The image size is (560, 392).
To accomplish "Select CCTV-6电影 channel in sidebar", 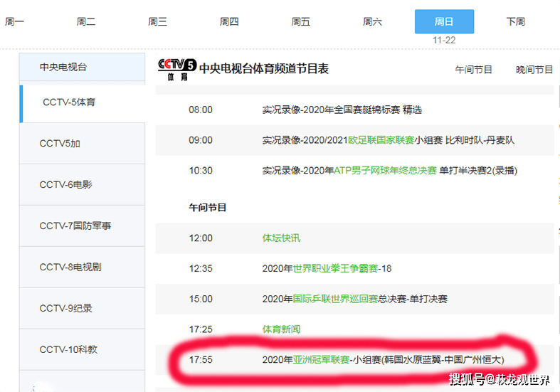I will 82,184.
